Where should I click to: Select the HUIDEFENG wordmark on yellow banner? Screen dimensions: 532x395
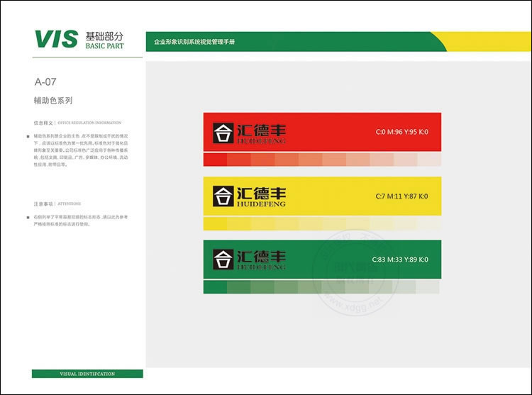[x=260, y=204]
